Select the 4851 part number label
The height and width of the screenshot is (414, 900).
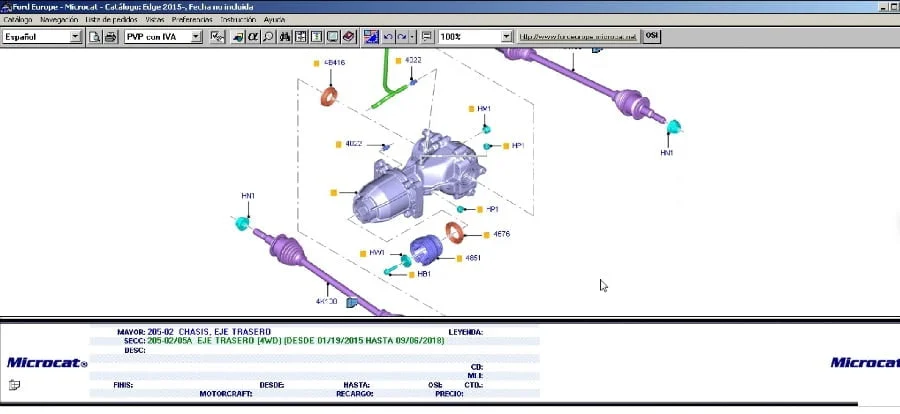click(x=473, y=258)
